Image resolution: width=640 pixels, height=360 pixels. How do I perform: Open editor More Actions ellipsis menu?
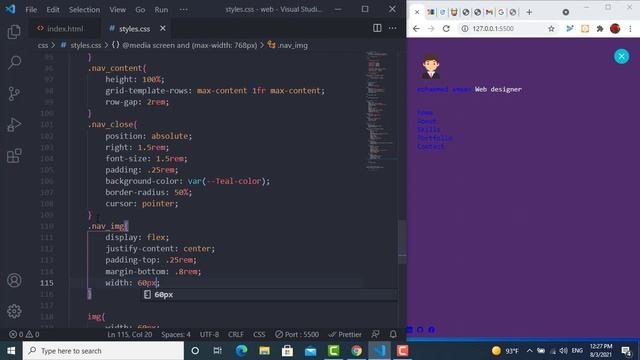(x=392, y=28)
